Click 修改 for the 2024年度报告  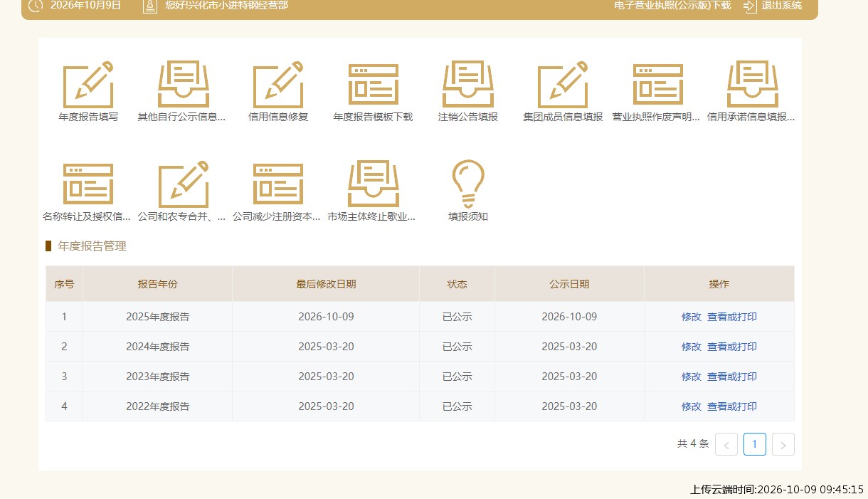(x=692, y=347)
